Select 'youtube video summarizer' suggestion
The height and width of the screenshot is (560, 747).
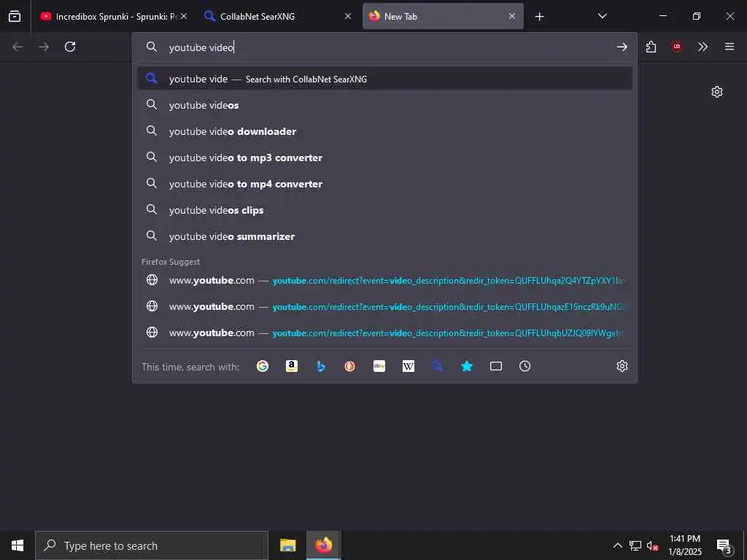pyautogui.click(x=384, y=236)
